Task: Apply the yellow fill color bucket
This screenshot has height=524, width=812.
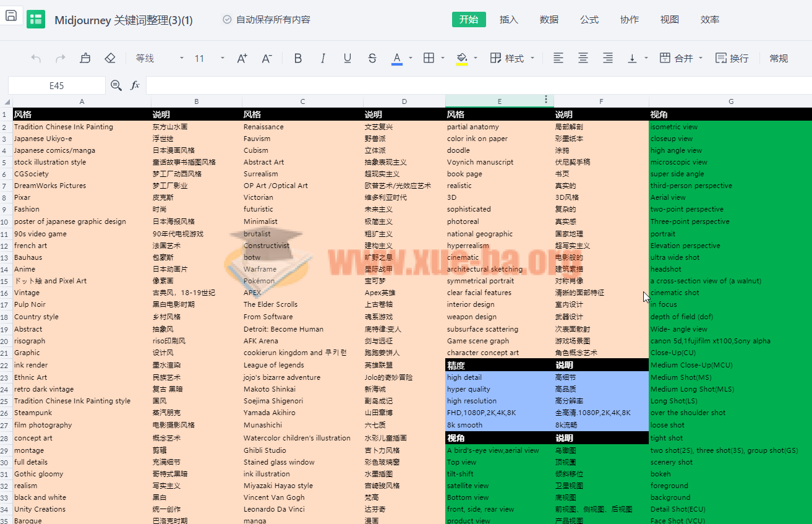Action: pyautogui.click(x=461, y=58)
